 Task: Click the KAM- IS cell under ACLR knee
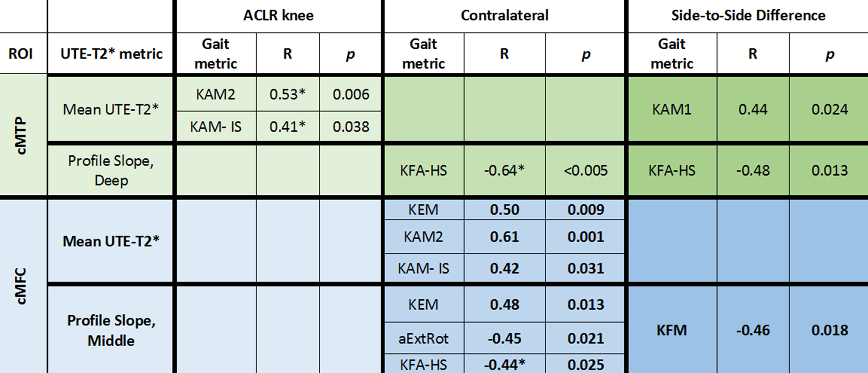[216, 127]
